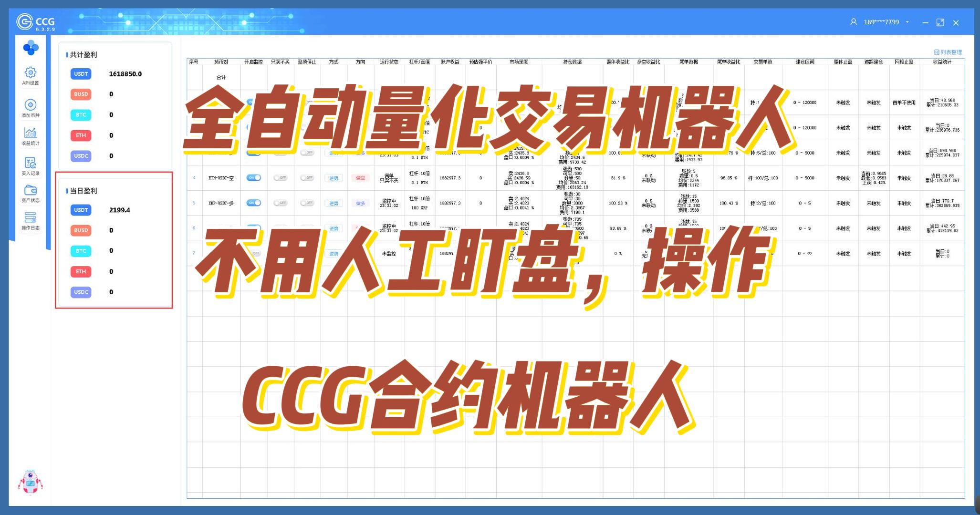Click the ETH badge under 当日盈利
Image resolution: width=980 pixels, height=515 pixels.
tap(81, 272)
